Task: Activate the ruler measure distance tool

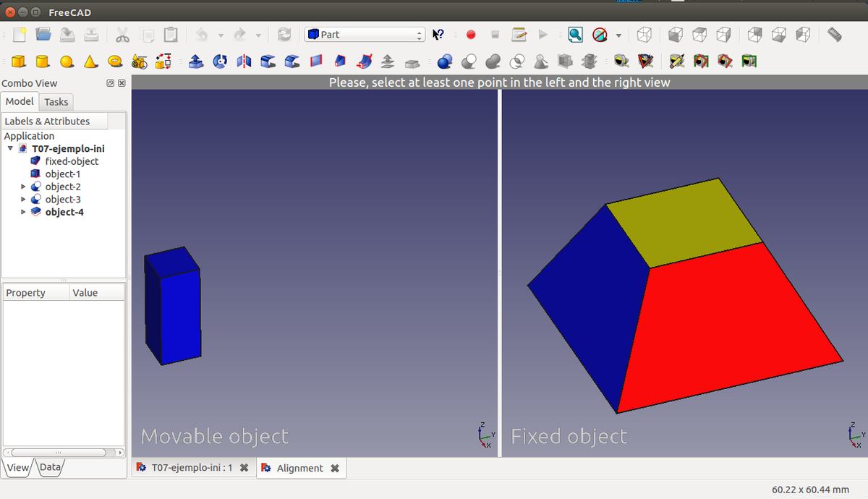Action: (x=835, y=34)
